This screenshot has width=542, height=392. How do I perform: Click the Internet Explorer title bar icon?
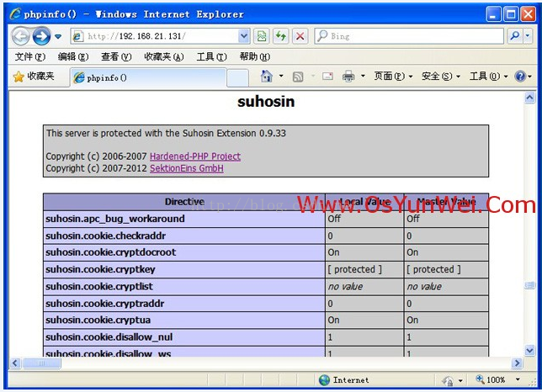pyautogui.click(x=15, y=13)
